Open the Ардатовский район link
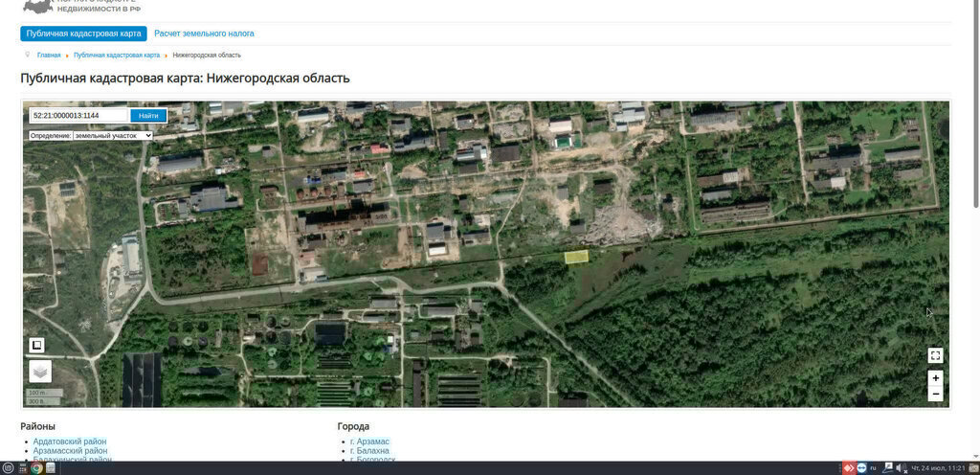 70,441
